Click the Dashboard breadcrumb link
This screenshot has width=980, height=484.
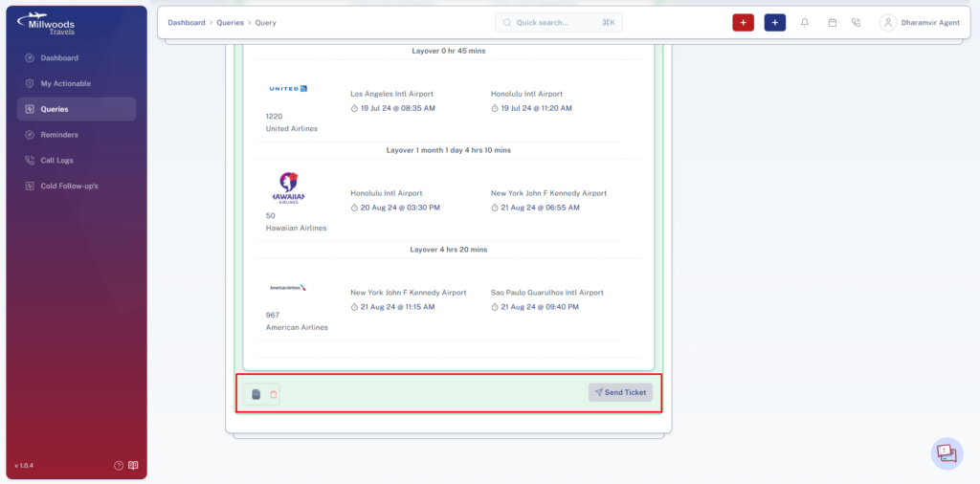187,23
